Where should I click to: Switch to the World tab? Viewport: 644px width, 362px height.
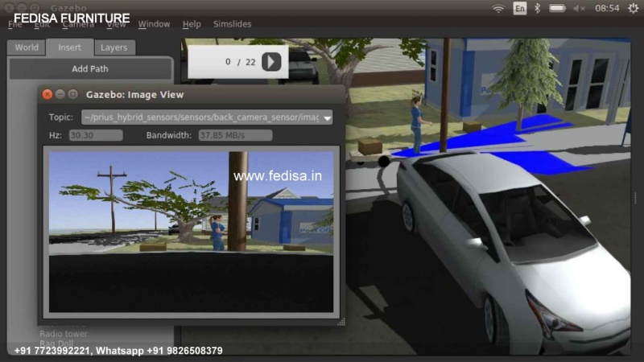pyautogui.click(x=27, y=47)
